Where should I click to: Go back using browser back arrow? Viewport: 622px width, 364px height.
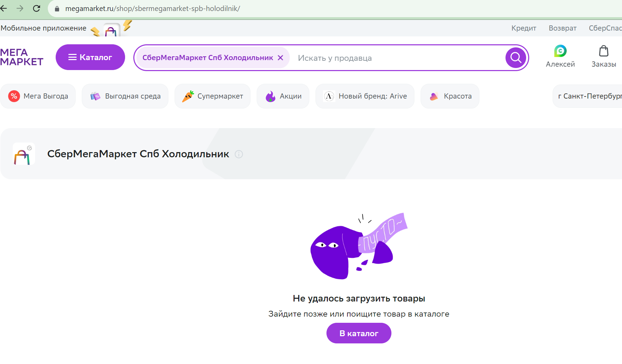[x=4, y=8]
